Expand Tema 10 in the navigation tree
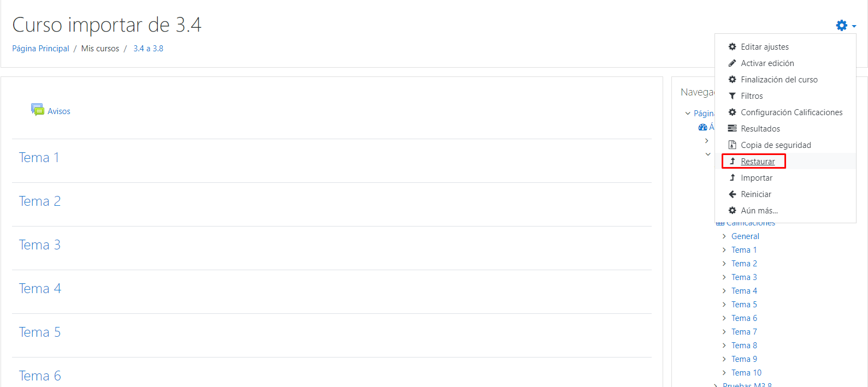 pos(724,373)
